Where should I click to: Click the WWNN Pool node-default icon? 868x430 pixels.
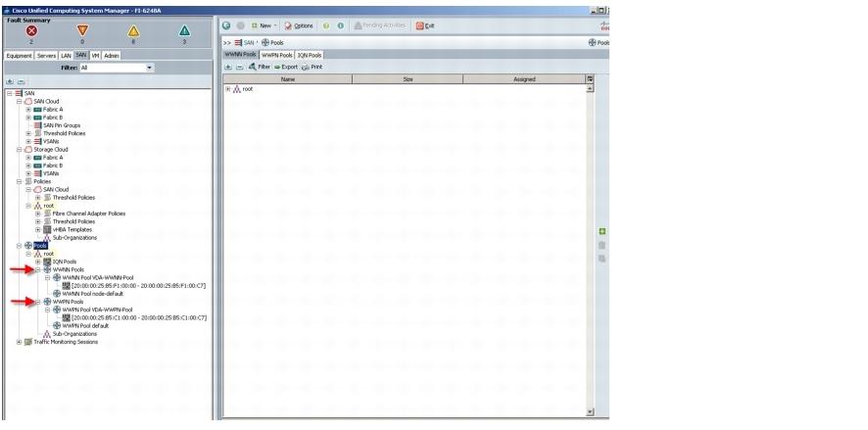(x=57, y=294)
